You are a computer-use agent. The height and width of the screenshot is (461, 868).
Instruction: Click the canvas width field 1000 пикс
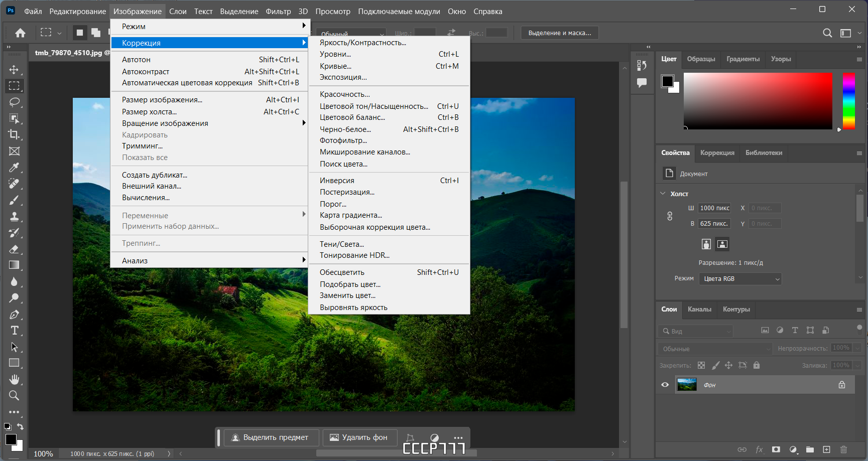(x=715, y=208)
